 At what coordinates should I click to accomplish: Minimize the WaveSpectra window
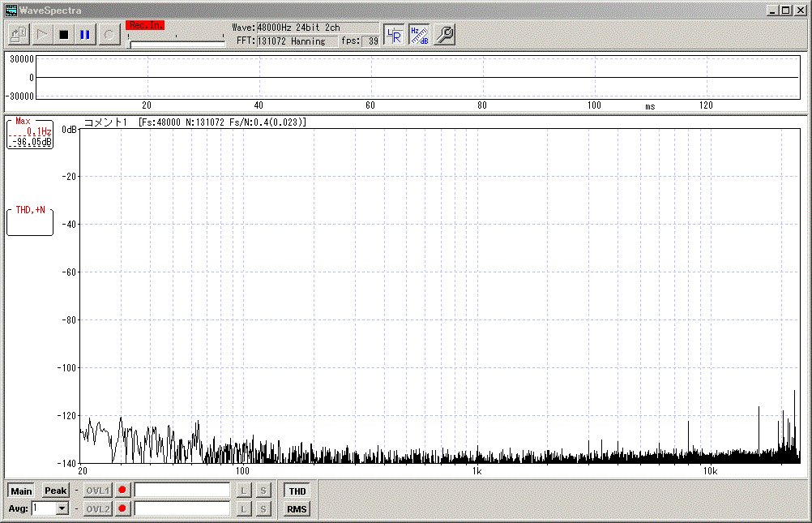click(772, 11)
